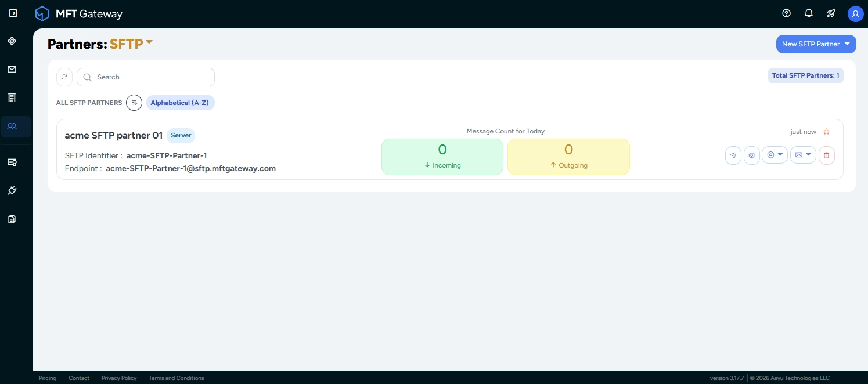The image size is (868, 384).
Task: Open the acme SFTP partner 01 title
Action: (x=114, y=136)
